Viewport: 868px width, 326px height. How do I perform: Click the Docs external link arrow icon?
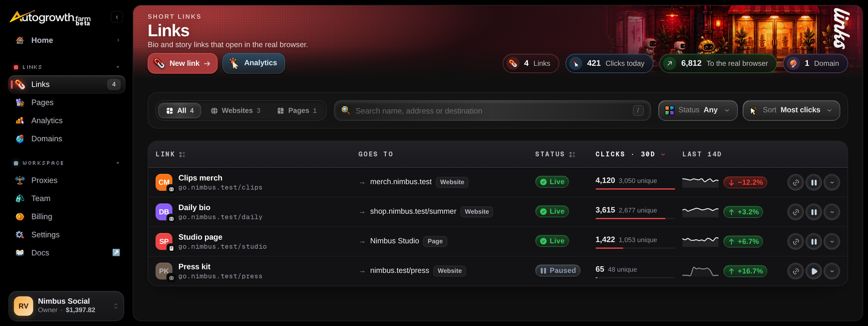click(x=116, y=253)
